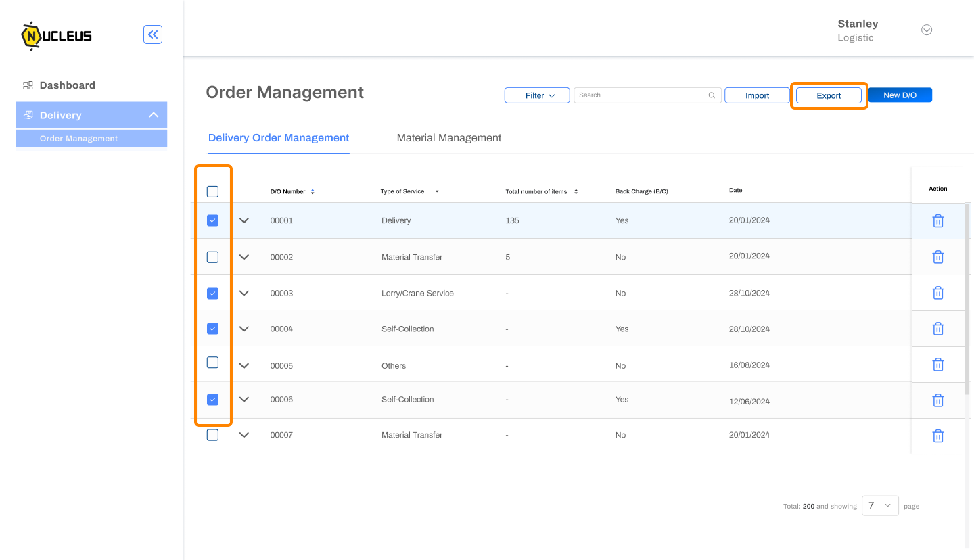
Task: Switch to Delivery Order Management tab
Action: point(279,138)
